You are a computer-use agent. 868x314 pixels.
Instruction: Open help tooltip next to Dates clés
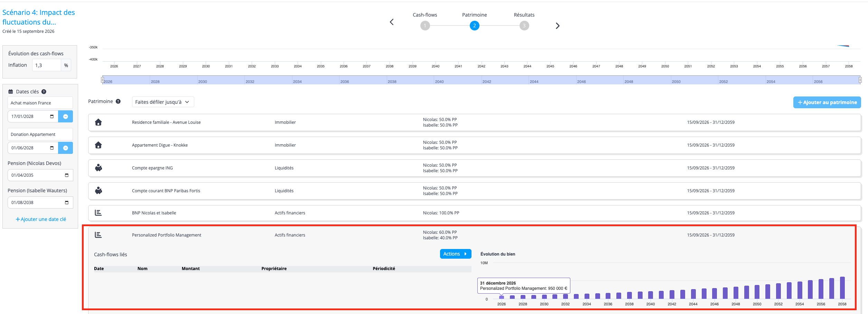[44, 92]
